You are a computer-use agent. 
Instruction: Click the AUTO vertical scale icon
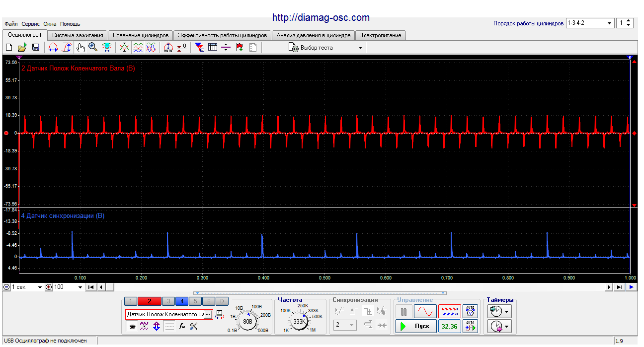[x=168, y=48]
